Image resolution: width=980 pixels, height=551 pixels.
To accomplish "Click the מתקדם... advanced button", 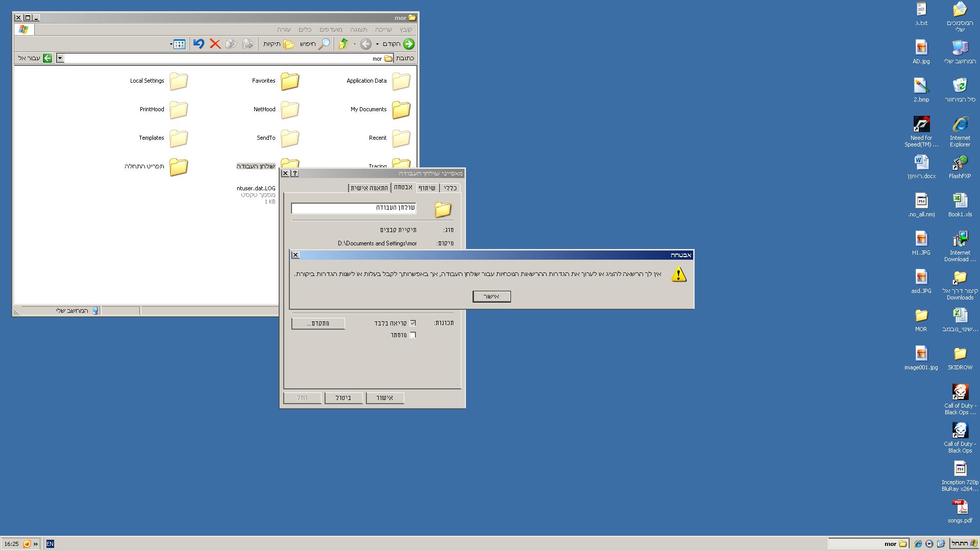I will (x=318, y=323).
